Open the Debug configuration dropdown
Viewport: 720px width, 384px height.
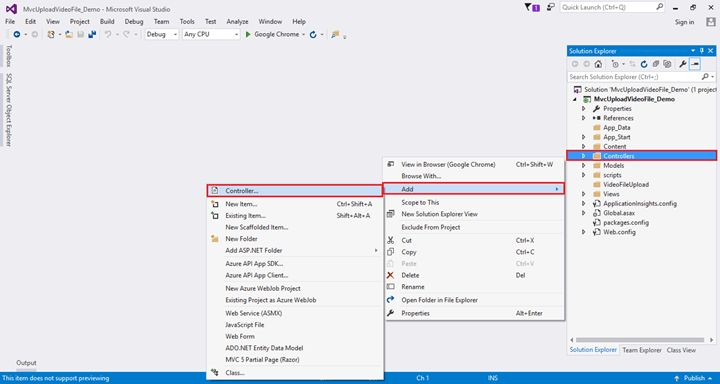click(x=162, y=34)
